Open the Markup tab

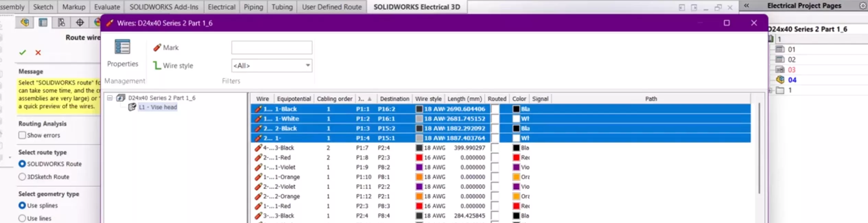(74, 7)
